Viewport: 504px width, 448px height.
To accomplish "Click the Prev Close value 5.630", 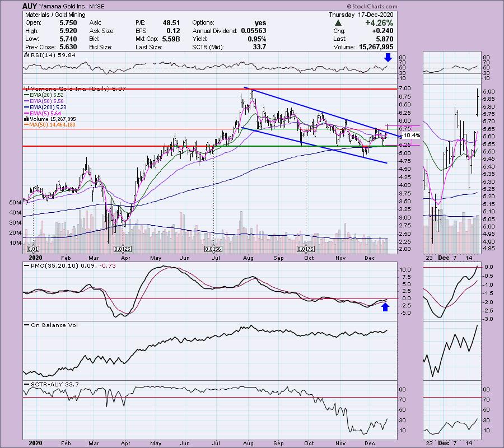I will point(68,47).
